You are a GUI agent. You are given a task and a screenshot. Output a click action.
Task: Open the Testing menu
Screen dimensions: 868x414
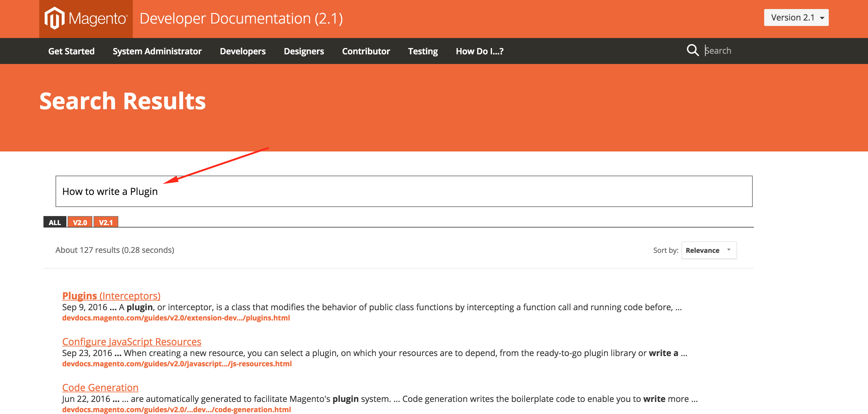click(423, 51)
